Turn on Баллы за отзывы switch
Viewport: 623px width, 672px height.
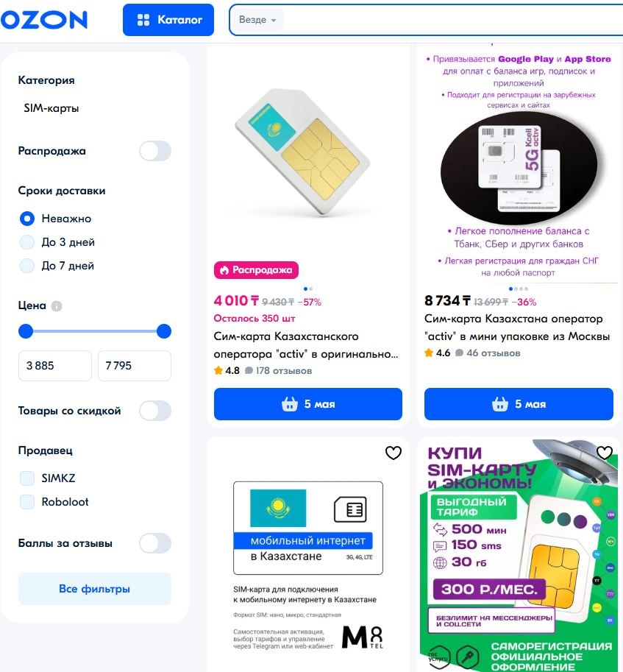pyautogui.click(x=155, y=543)
